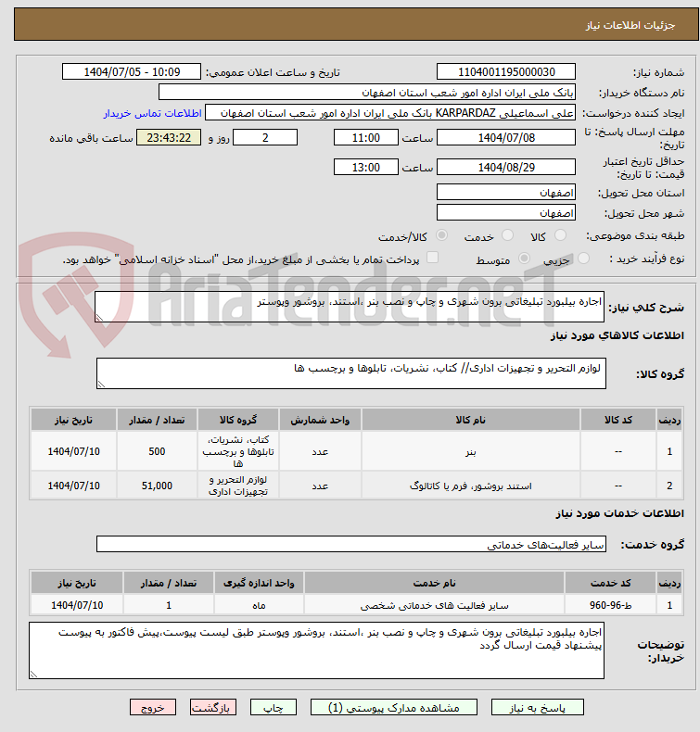Click the ماه unit cell
The height and width of the screenshot is (732, 700).
point(259,605)
